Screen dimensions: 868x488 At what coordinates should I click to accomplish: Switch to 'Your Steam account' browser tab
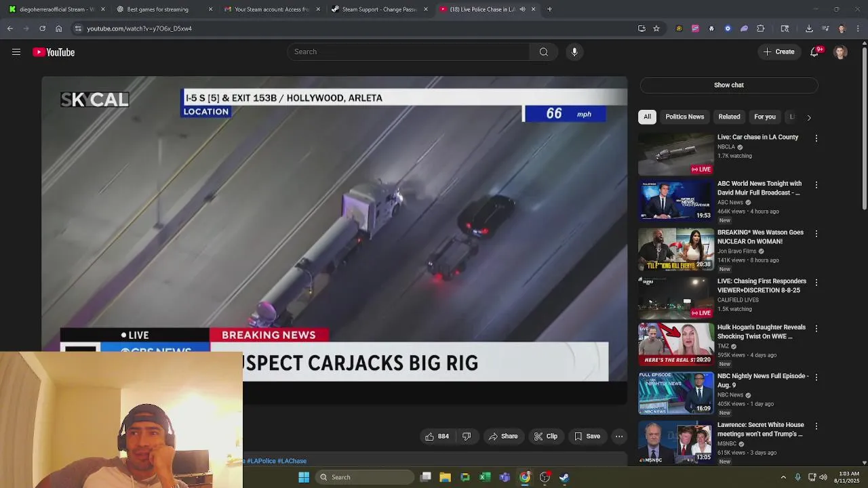coord(272,9)
